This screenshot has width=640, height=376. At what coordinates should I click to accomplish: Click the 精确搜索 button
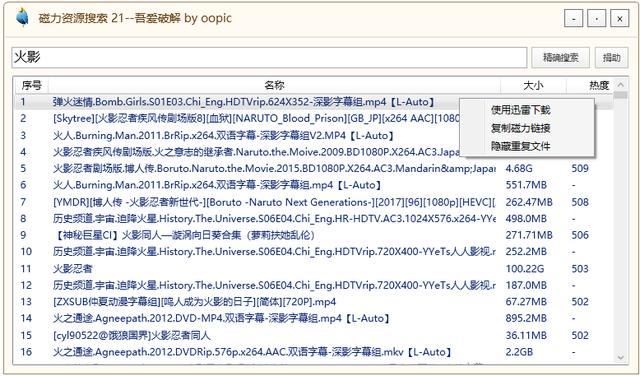(560, 58)
